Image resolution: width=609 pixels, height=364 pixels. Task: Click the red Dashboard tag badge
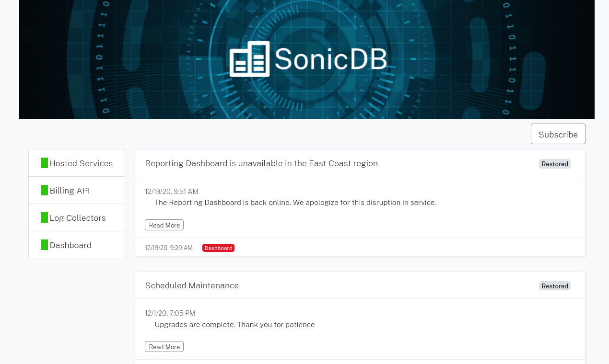coord(218,248)
